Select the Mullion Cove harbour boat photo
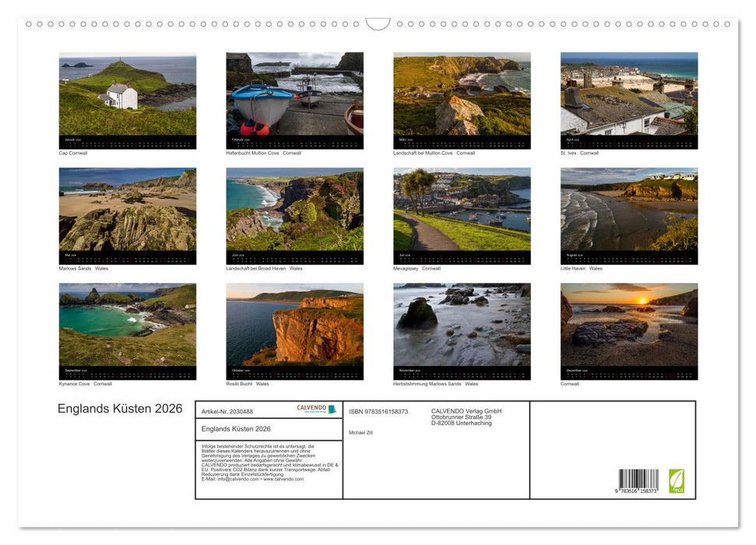Screen dimensions: 756x545 point(294,94)
